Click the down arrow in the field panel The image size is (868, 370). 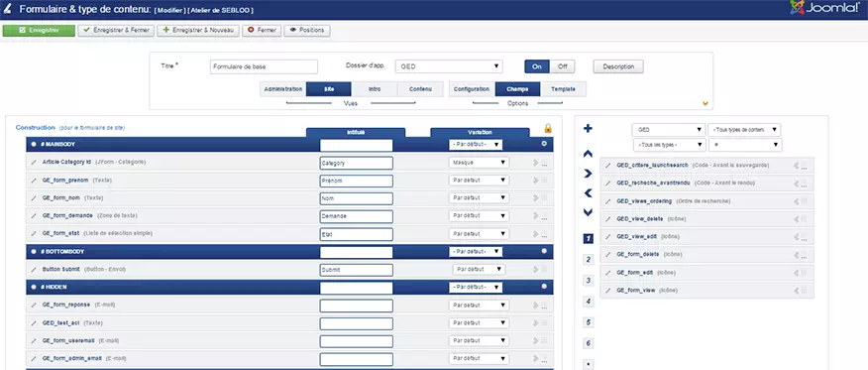(588, 212)
